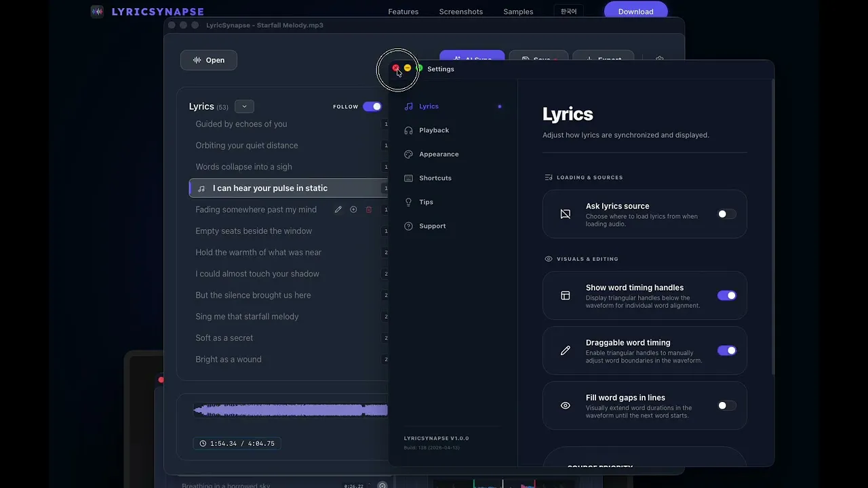Disable Show word timing handles switch
This screenshot has height=488, width=868.
727,296
